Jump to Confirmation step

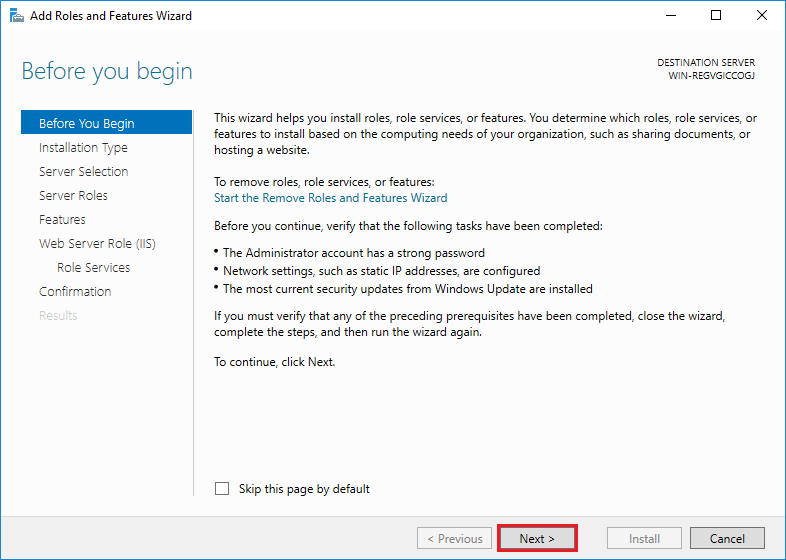click(x=75, y=292)
